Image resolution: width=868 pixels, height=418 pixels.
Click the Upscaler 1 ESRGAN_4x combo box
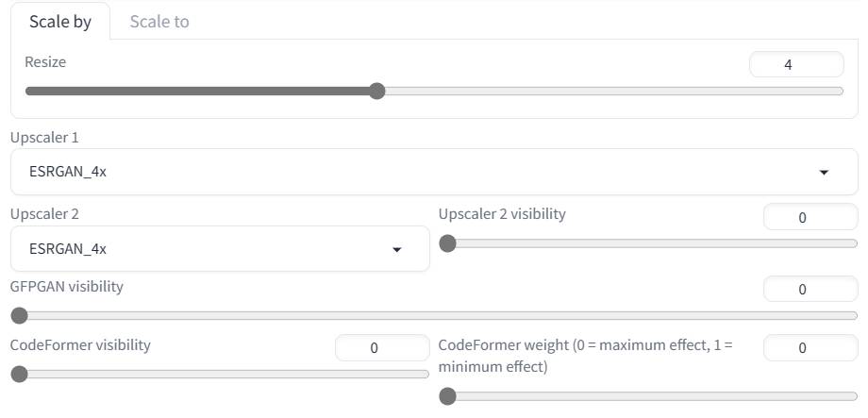[415, 172]
